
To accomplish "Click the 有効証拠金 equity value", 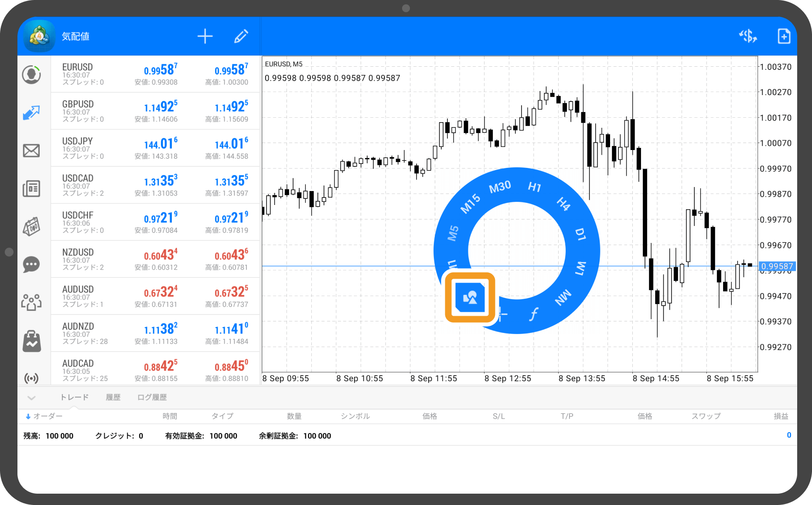I will click(223, 436).
